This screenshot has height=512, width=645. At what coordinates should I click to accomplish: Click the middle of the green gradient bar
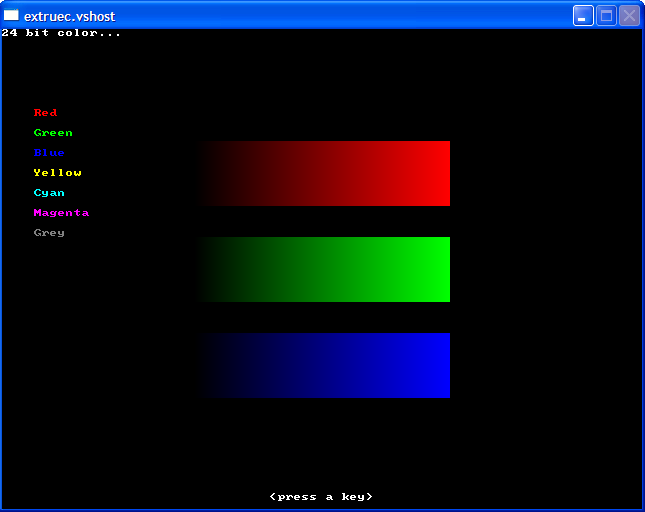click(x=323, y=269)
